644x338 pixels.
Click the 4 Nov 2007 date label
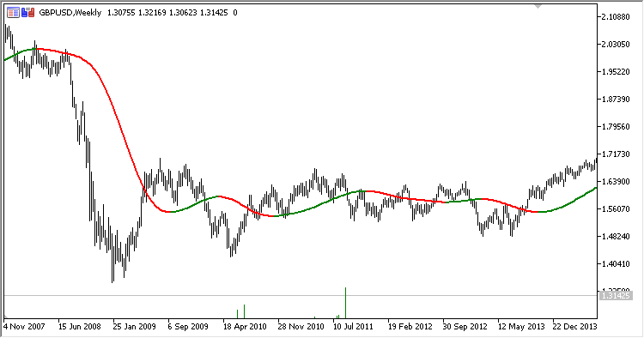(24, 327)
